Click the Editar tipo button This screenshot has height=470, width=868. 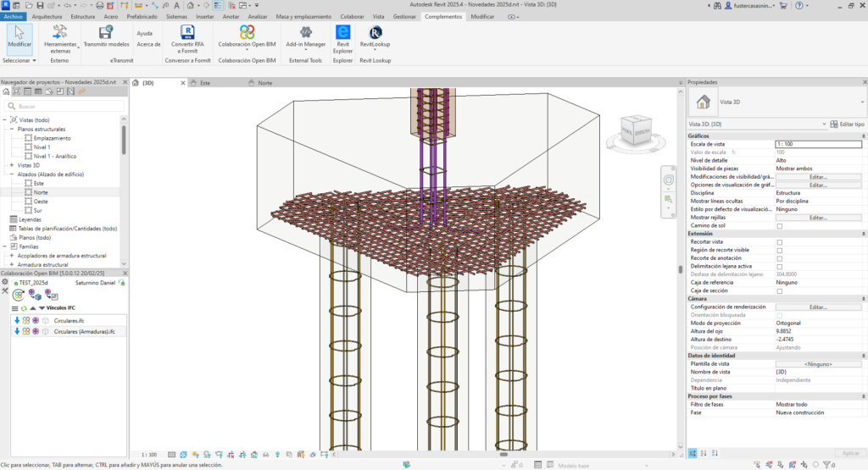click(848, 124)
